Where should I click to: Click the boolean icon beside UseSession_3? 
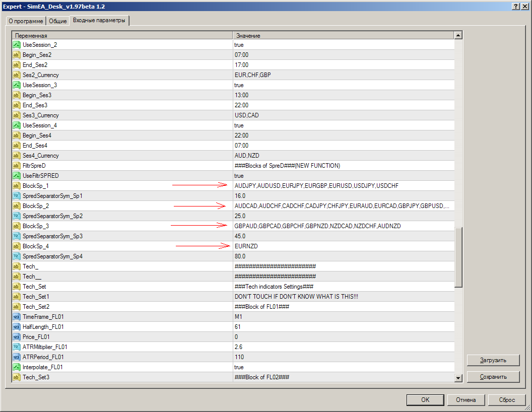click(16, 85)
